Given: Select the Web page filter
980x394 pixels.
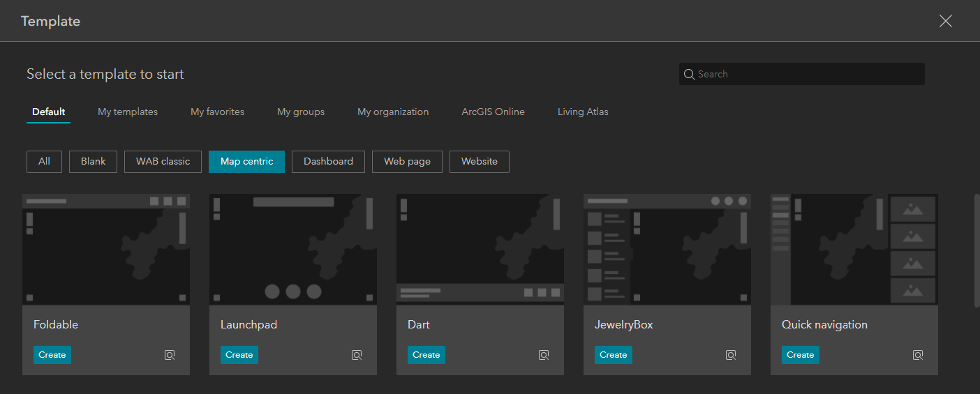Looking at the screenshot, I should click(407, 161).
